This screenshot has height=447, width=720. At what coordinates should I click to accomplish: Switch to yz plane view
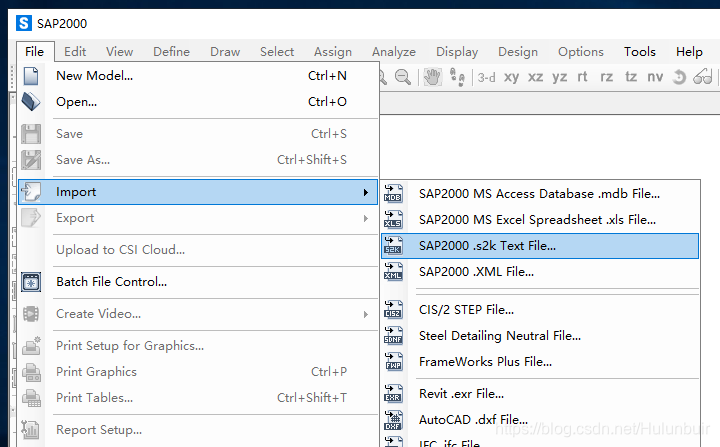coord(559,77)
